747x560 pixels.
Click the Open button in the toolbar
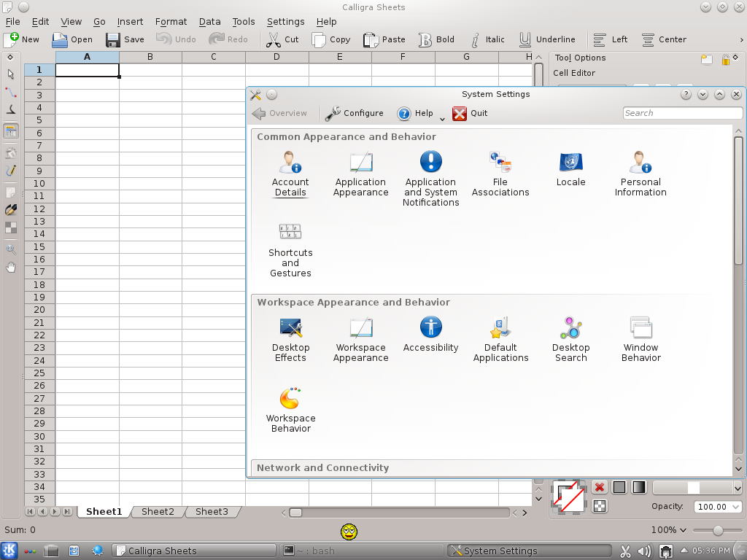point(72,39)
